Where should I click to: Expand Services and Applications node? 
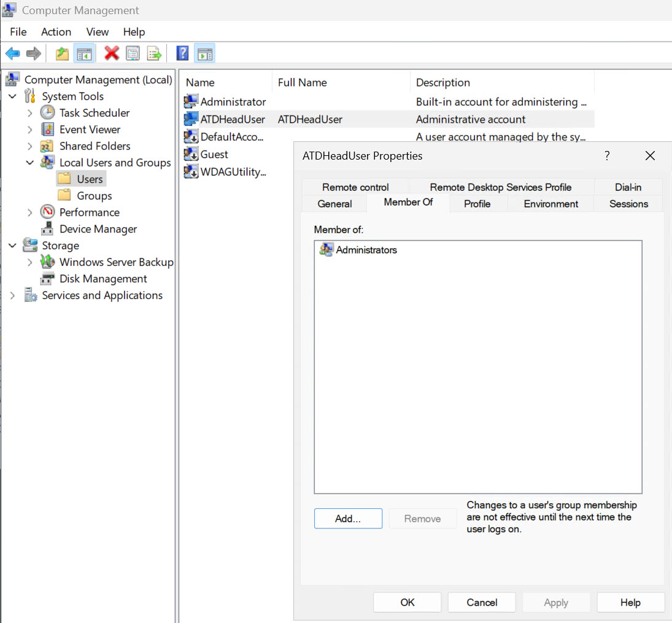(x=12, y=295)
